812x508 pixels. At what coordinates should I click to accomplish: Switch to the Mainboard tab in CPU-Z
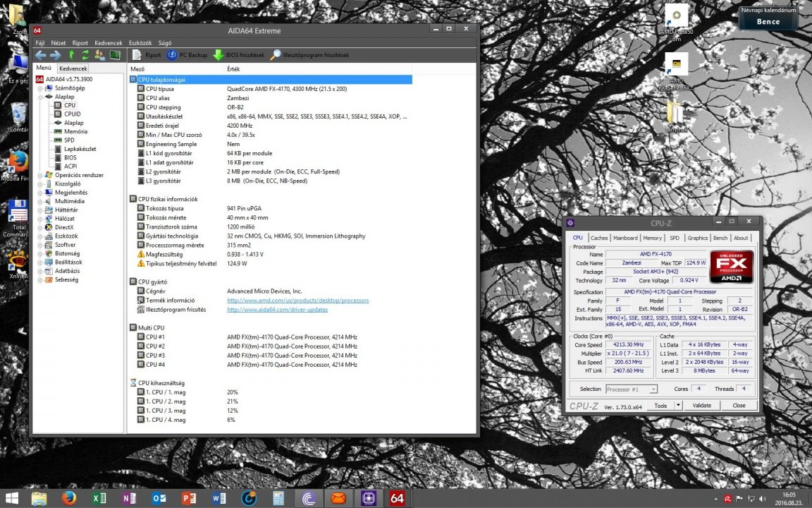625,238
